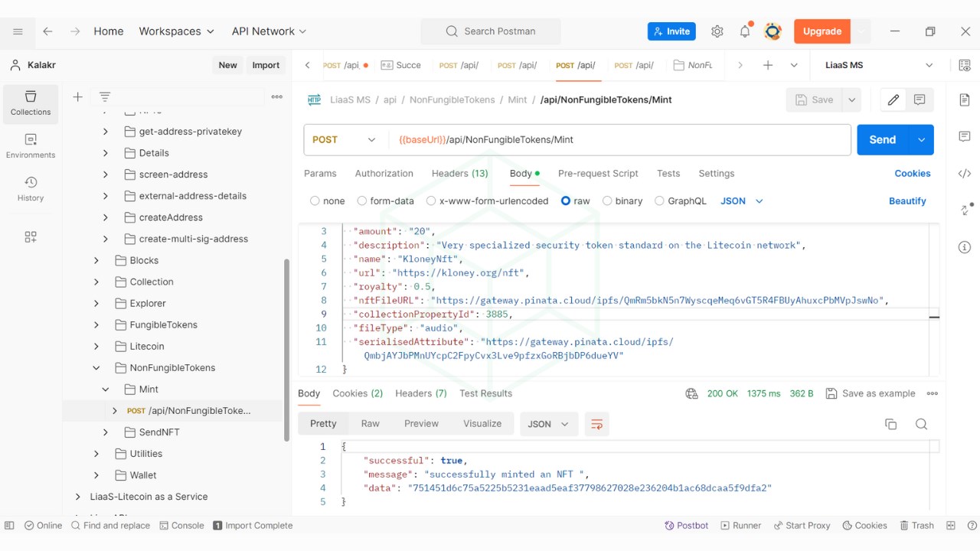Click the orange Upgrade button
This screenshot has width=980, height=551.
822,31
